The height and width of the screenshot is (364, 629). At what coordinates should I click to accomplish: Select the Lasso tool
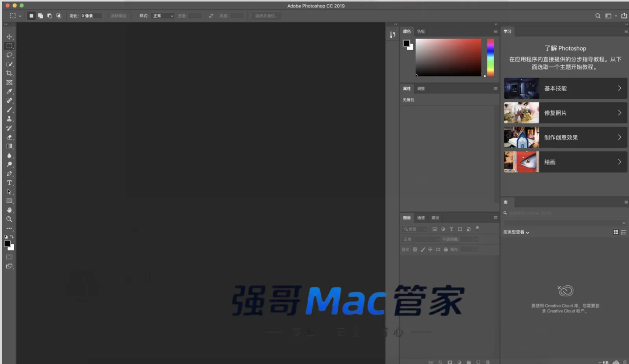(9, 55)
